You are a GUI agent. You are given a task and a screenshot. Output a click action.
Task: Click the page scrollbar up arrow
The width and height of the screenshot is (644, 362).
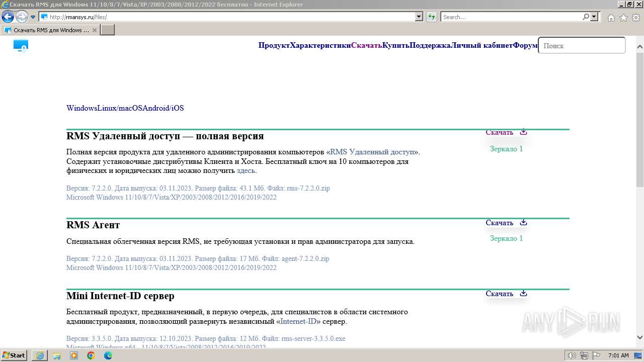(x=640, y=47)
